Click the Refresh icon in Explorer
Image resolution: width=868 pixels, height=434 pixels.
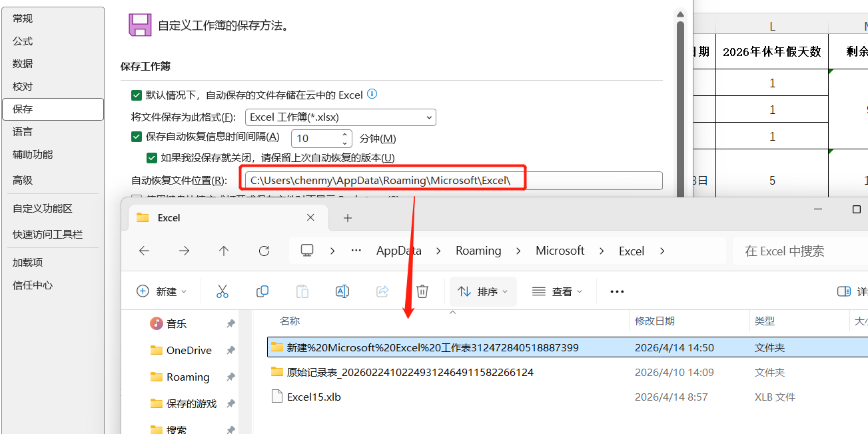264,251
